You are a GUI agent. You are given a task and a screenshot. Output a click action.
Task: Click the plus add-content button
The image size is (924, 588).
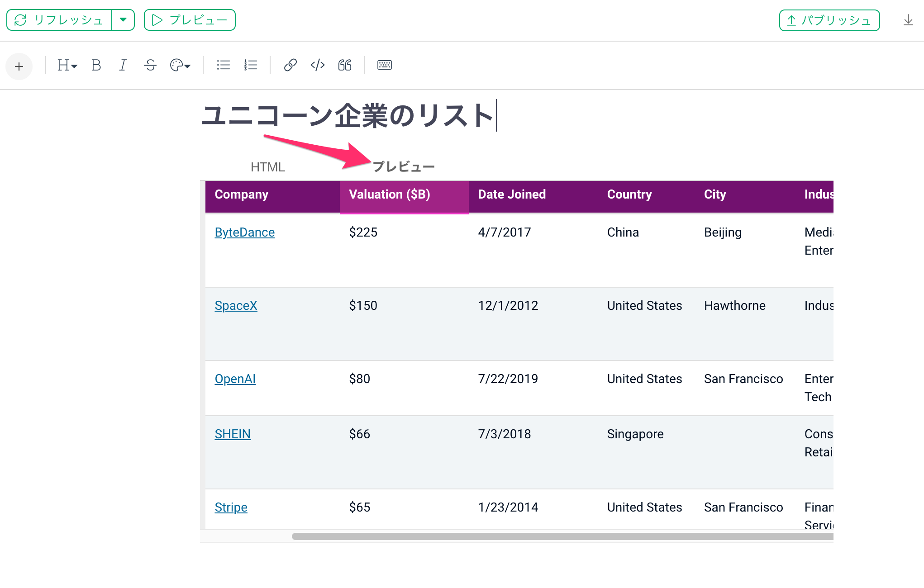pos(19,66)
